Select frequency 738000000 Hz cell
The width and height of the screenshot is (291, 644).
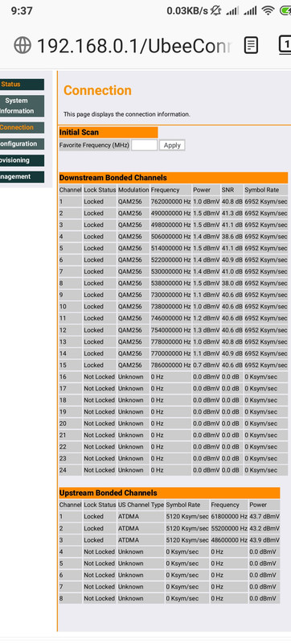coord(170,307)
